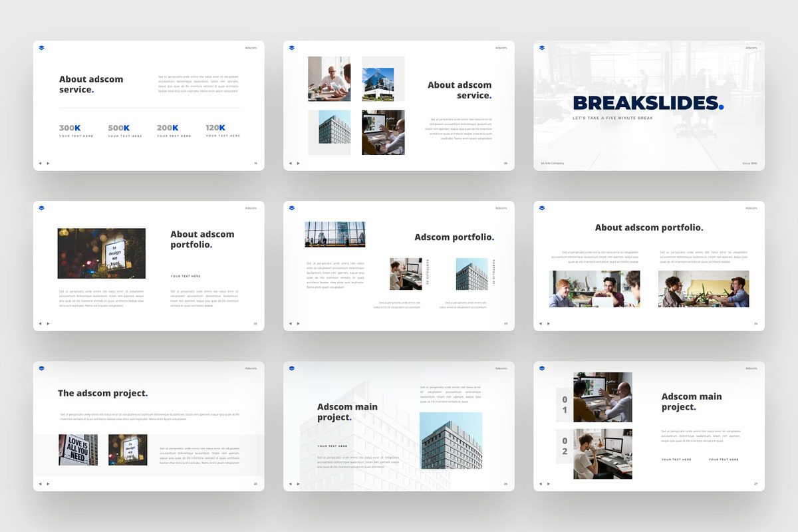
Task: Click the logo on 'The adscom project.' slide
Action: (41, 368)
